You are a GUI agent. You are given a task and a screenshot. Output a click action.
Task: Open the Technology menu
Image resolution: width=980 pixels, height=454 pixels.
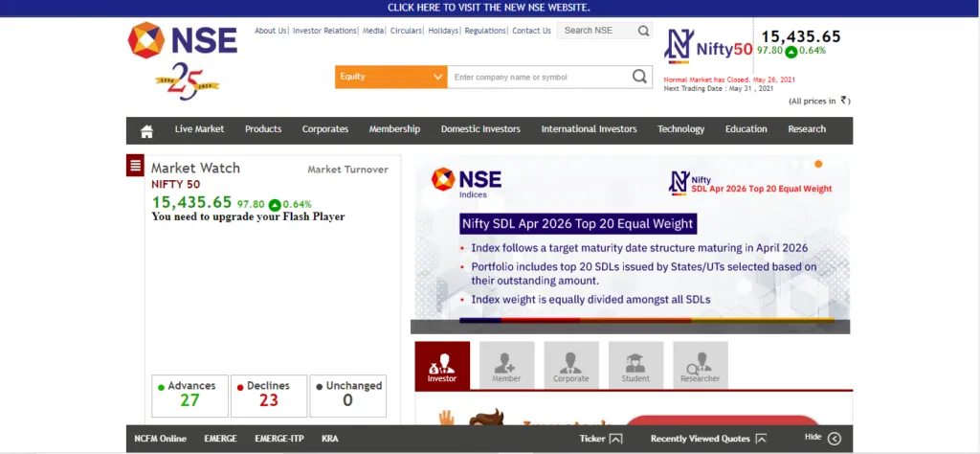tap(680, 128)
